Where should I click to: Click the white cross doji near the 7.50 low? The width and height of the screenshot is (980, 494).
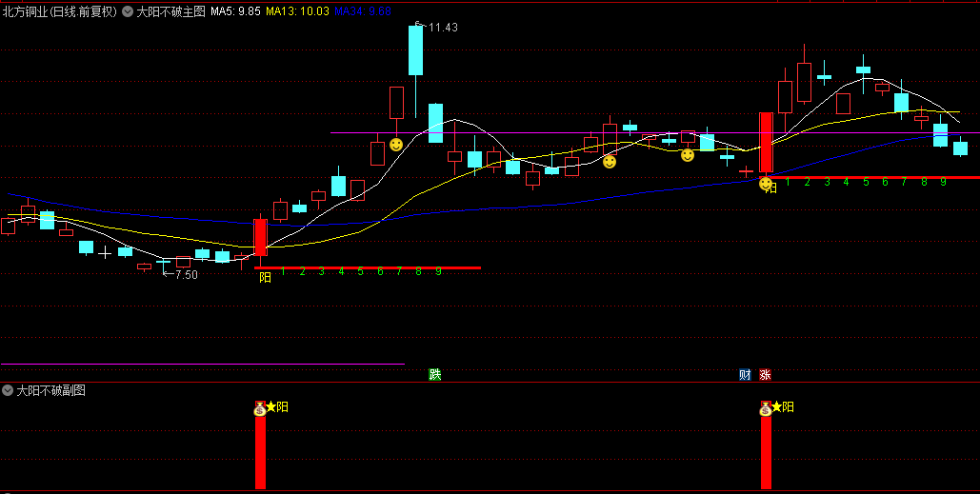coord(105,252)
